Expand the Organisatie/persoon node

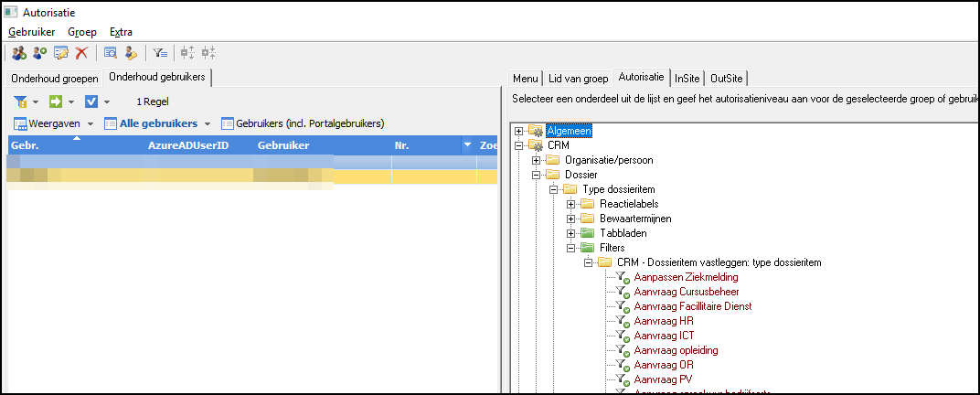click(x=537, y=161)
